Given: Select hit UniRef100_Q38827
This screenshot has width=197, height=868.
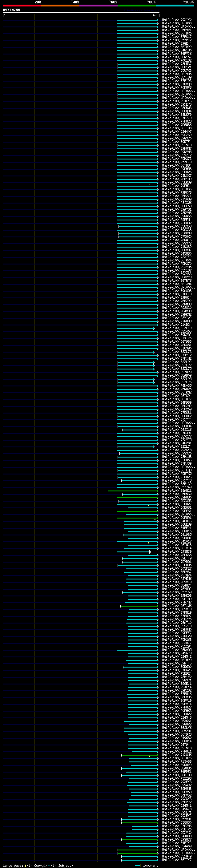Looking at the screenshot, I should 177,504.
